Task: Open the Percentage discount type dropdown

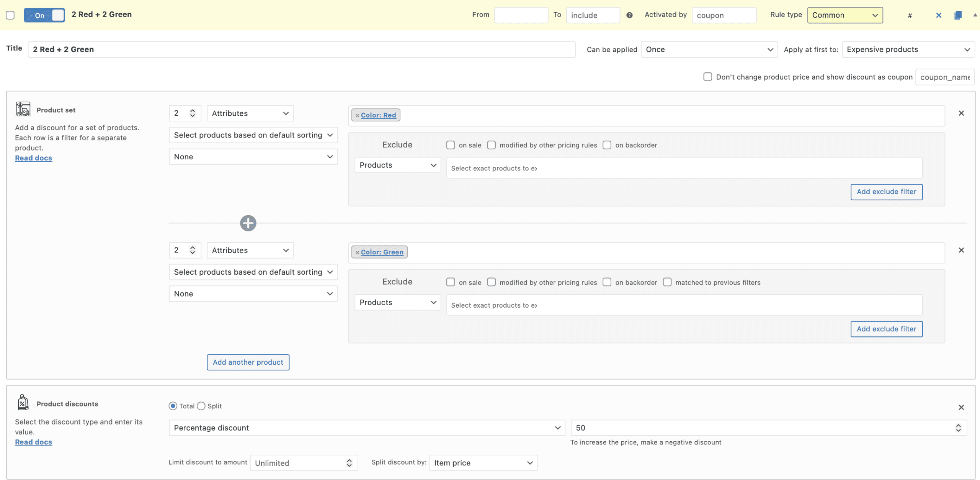Action: [366, 428]
